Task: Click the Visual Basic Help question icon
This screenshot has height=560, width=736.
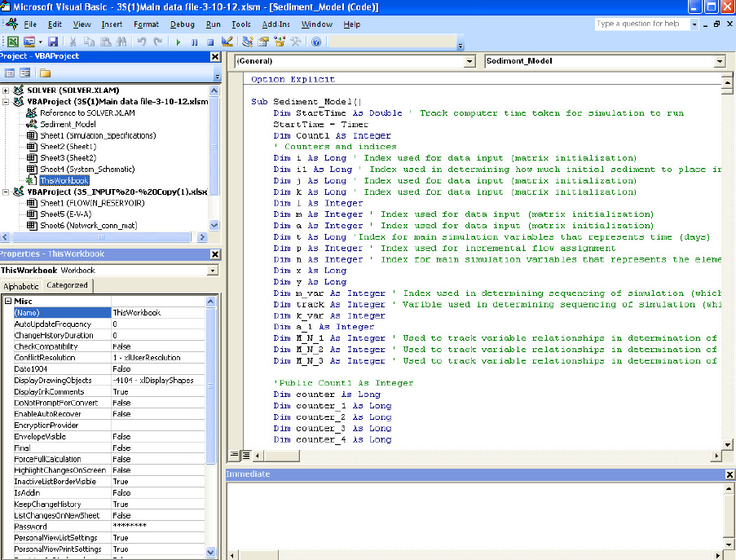Action: coord(316,42)
